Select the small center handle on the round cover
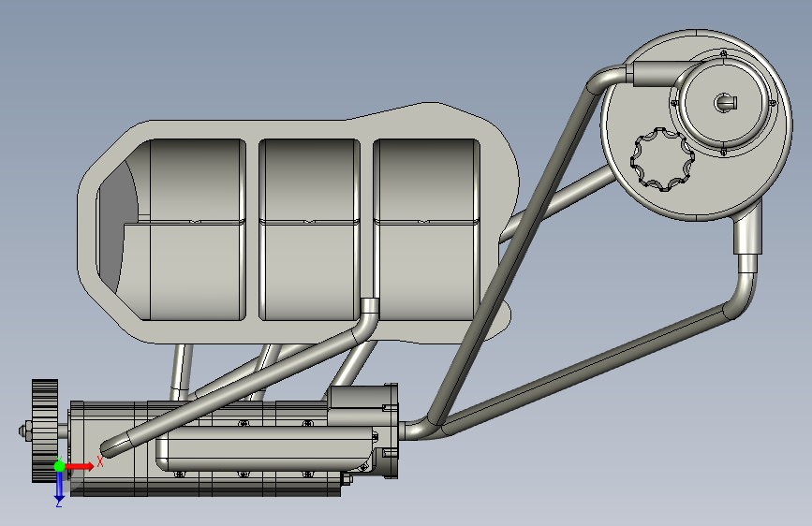The image size is (812, 526). pos(726,102)
